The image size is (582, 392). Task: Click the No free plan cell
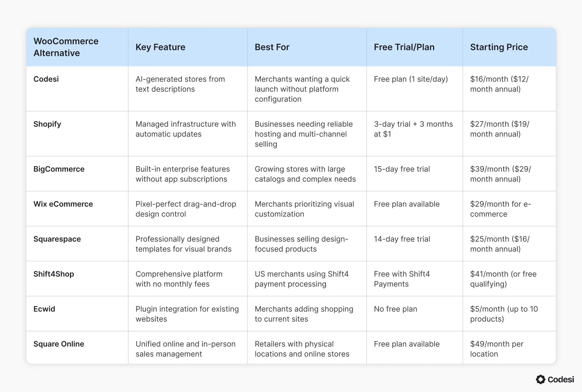pyautogui.click(x=395, y=309)
